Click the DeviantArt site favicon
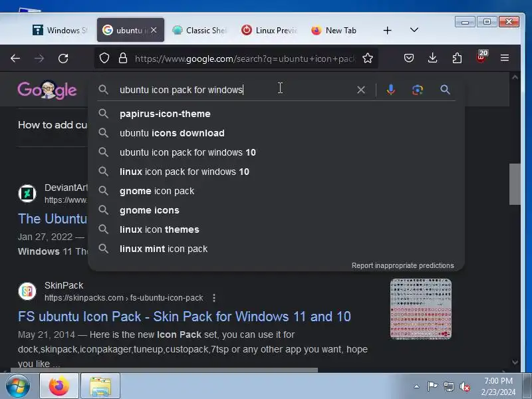Viewport: 532px width, 399px height. tap(27, 194)
